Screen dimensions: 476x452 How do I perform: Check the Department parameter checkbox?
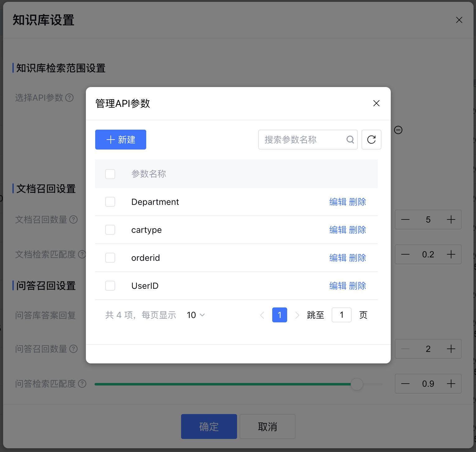(110, 202)
